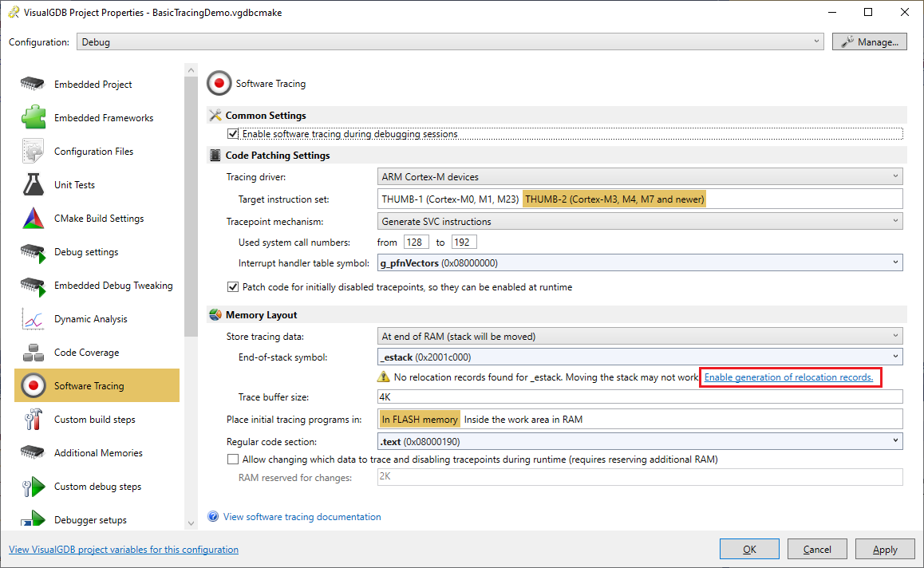This screenshot has width=924, height=568.
Task: Enable Allow changing which data to trace
Action: point(233,459)
